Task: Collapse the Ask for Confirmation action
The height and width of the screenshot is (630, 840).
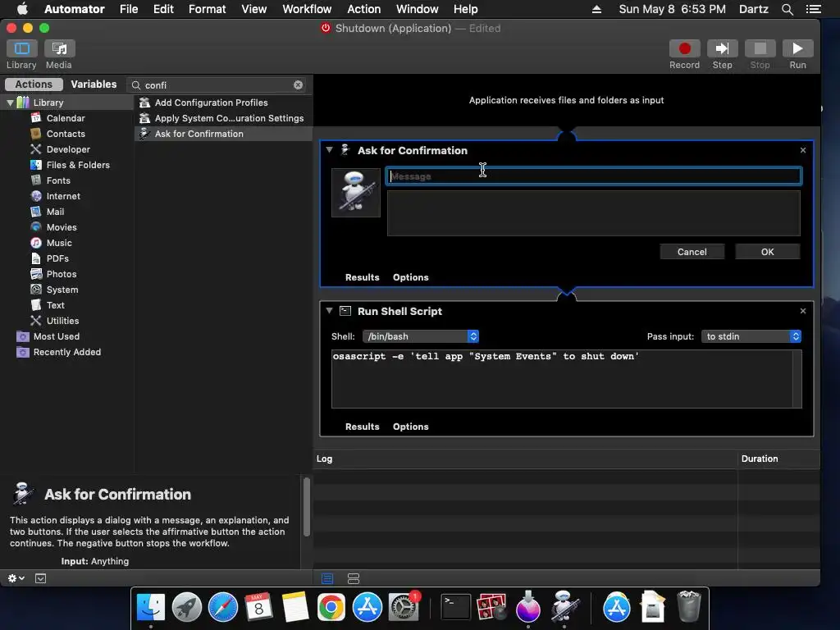Action: [x=329, y=150]
